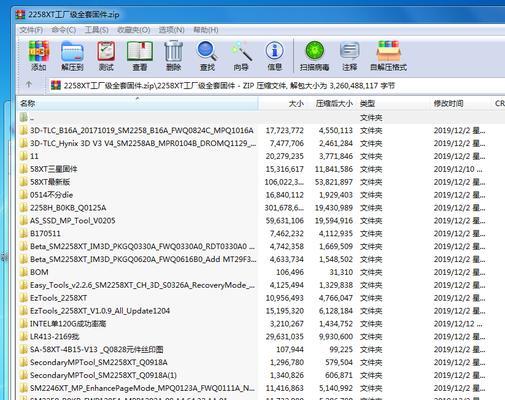Viewport: 505px width, 400px height.
Task: Sort by the 名称 column header
Action: point(137,103)
